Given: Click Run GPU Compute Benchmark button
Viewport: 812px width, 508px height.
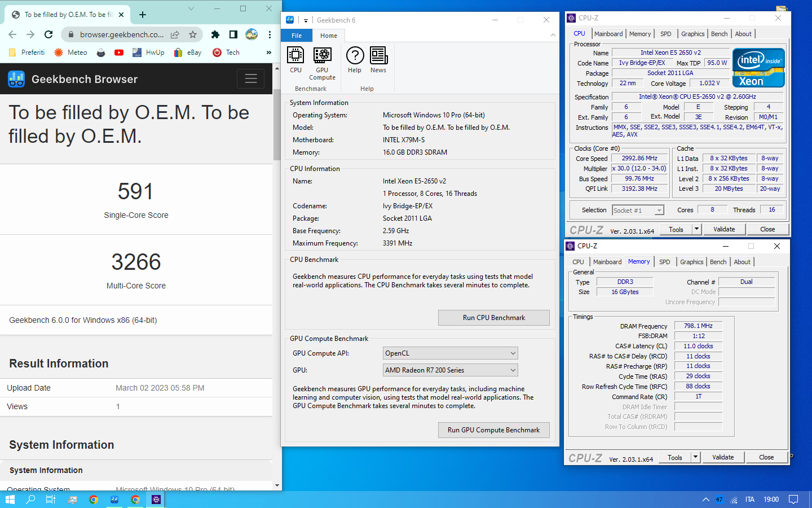Looking at the screenshot, I should [494, 430].
